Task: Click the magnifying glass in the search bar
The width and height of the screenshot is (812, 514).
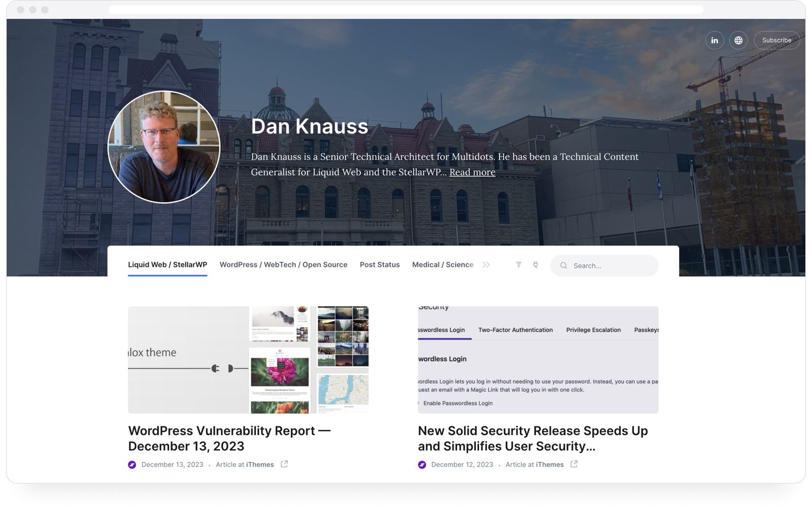Action: point(564,265)
